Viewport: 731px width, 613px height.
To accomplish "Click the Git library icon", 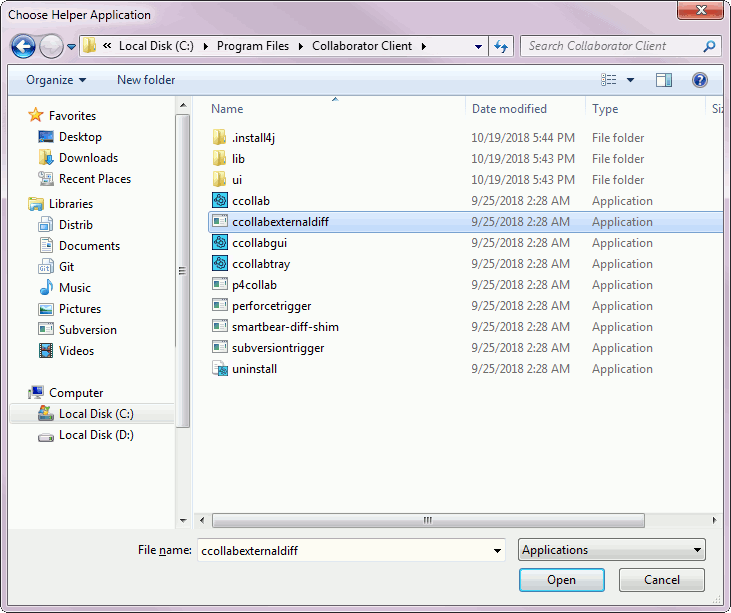I will click(x=46, y=267).
